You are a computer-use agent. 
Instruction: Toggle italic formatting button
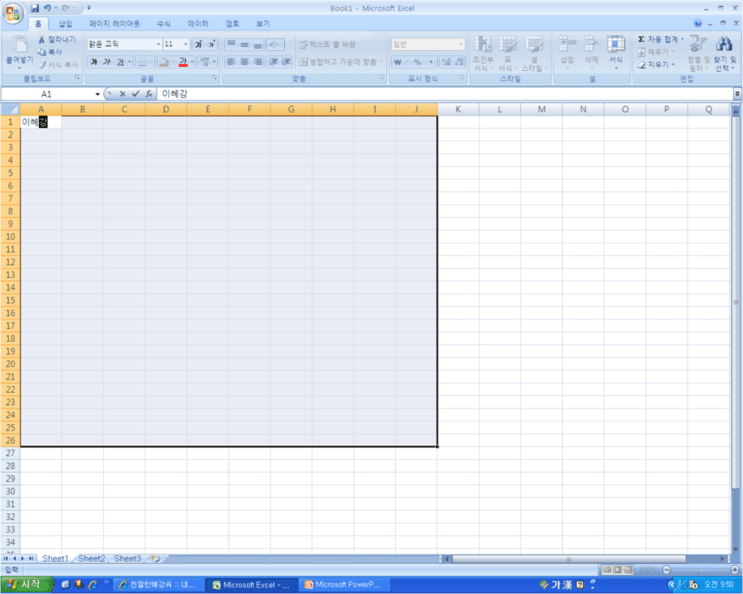point(107,62)
